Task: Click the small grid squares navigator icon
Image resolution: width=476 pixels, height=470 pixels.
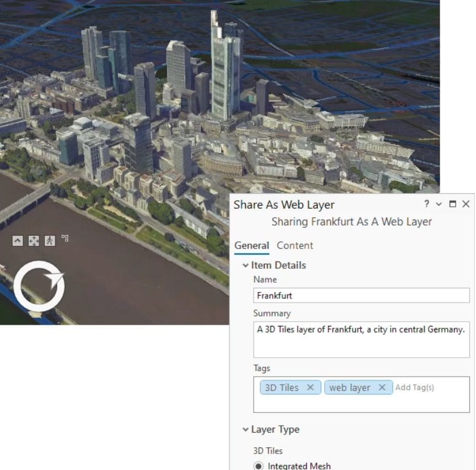Action: coord(65,239)
